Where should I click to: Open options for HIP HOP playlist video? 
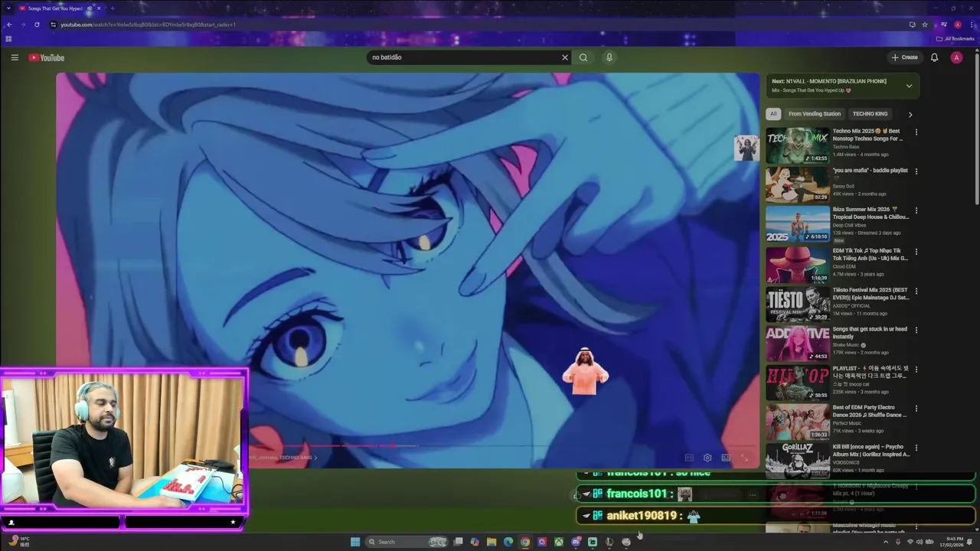pos(916,369)
